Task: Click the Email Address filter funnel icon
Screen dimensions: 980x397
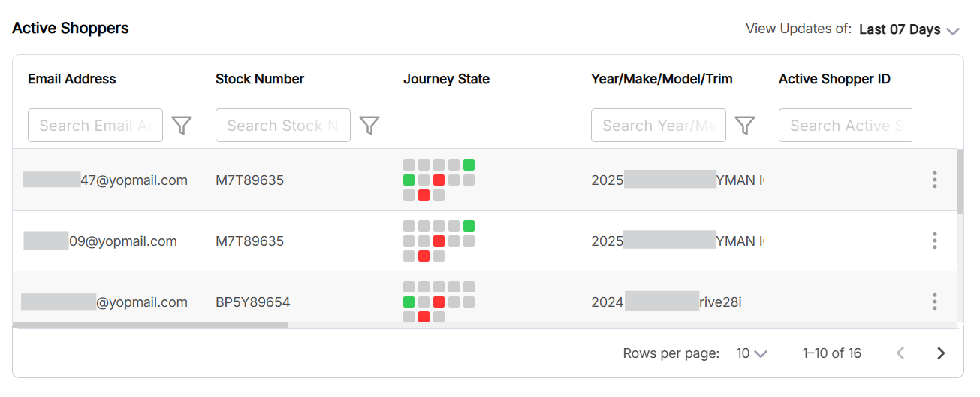Action: (182, 126)
